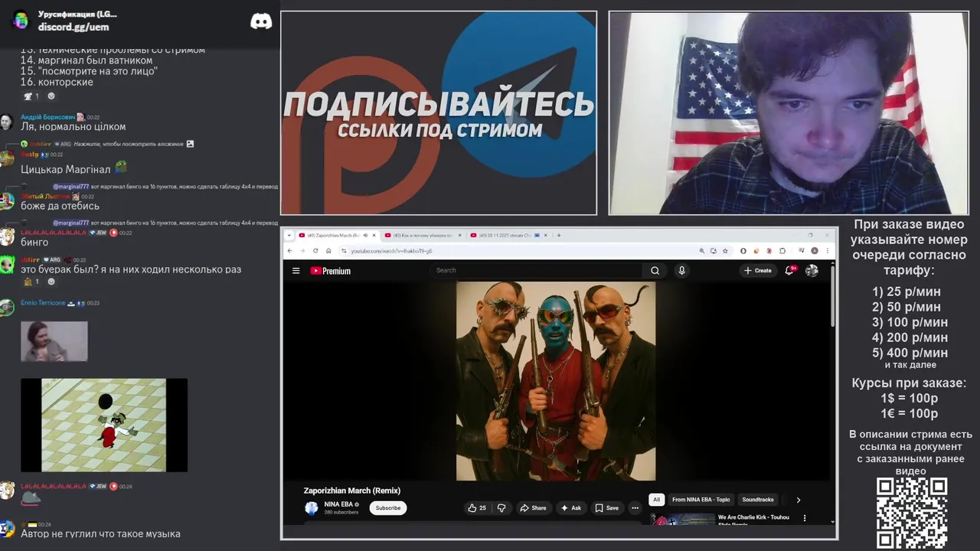Image resolution: width=980 pixels, height=551 pixels.
Task: Open the browser extensions puzzle icon
Action: [782, 250]
